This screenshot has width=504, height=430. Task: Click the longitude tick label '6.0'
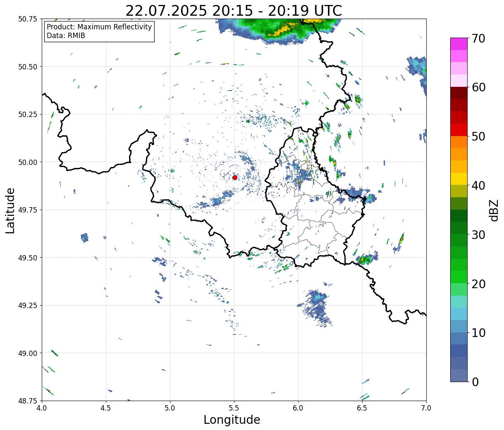pyautogui.click(x=298, y=408)
